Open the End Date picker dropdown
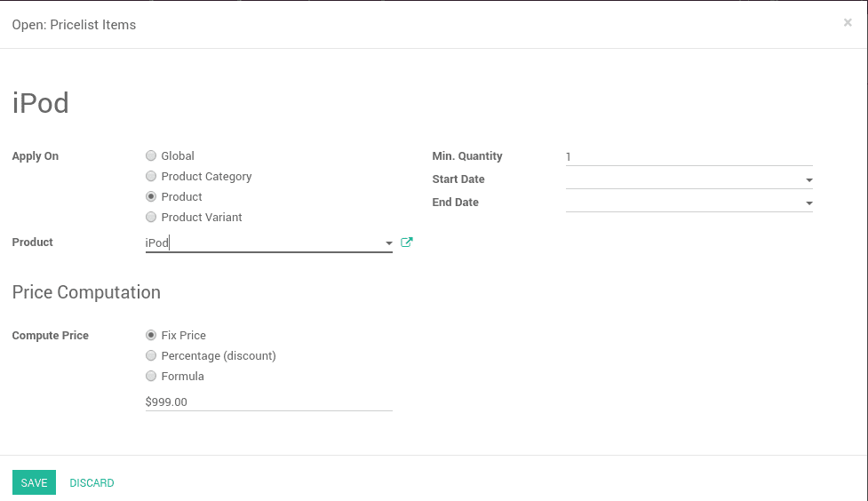 (808, 203)
